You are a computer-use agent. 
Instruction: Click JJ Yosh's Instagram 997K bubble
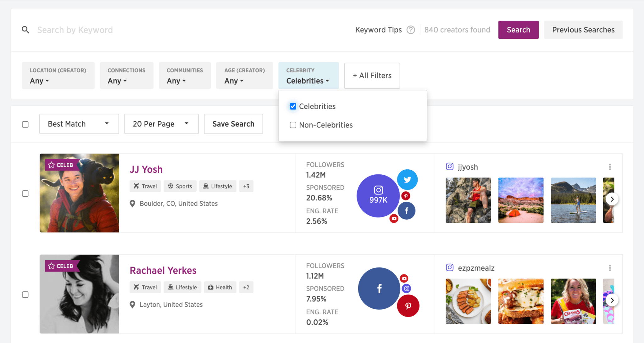point(378,195)
